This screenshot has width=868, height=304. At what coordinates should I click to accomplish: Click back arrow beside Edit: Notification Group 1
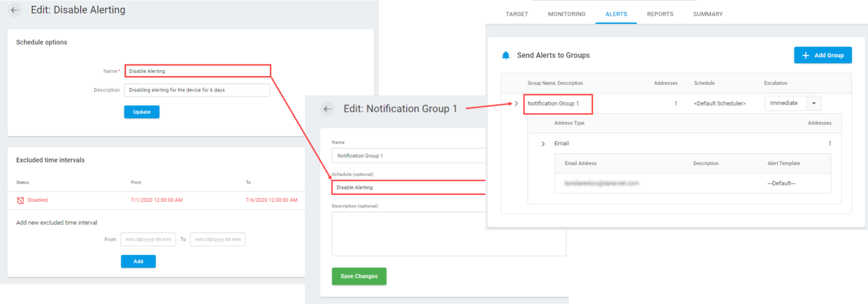(327, 109)
